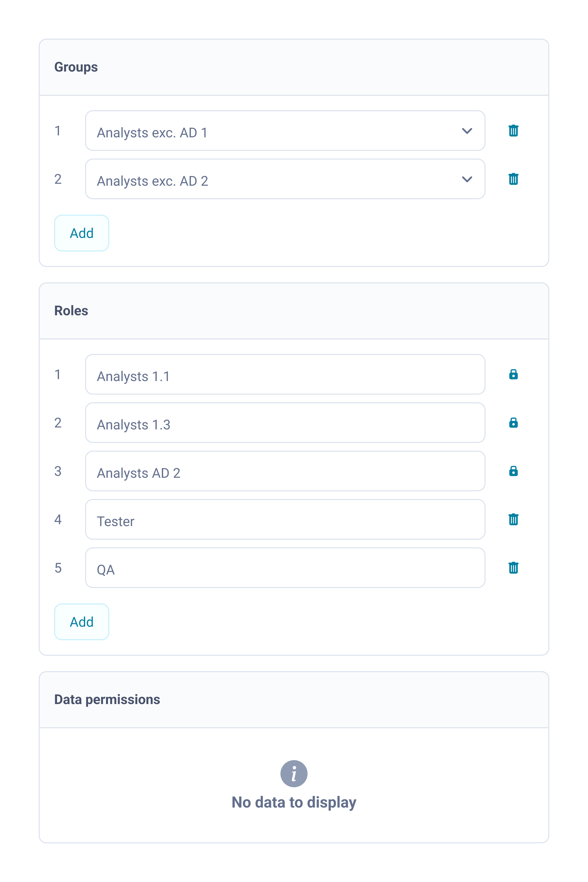The image size is (588, 882).
Task: Open the Analysts exc. AD 2 group selector
Action: [262, 179]
